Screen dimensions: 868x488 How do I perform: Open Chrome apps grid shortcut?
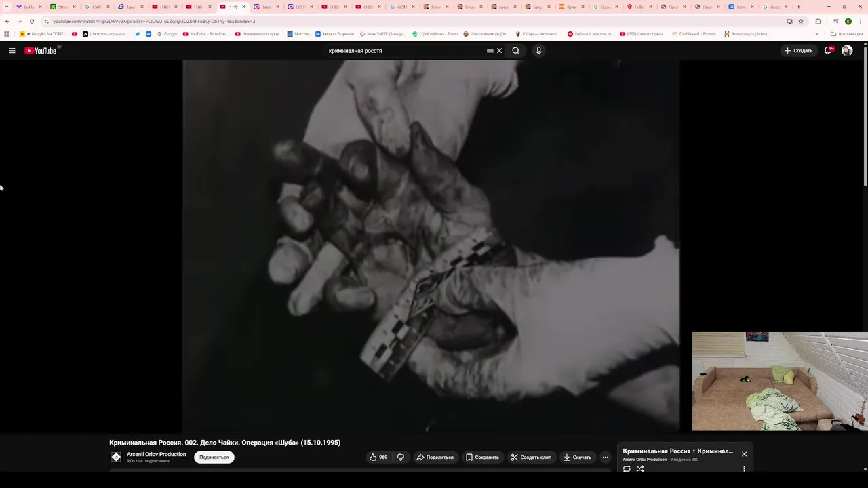(x=7, y=34)
